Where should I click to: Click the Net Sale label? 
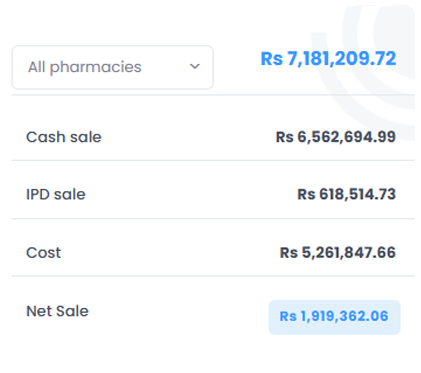pyautogui.click(x=57, y=311)
